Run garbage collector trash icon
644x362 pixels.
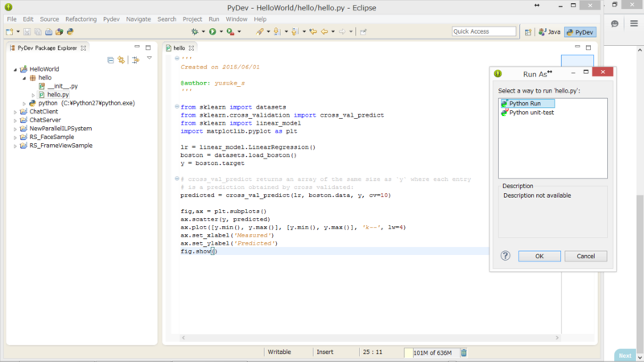click(464, 352)
